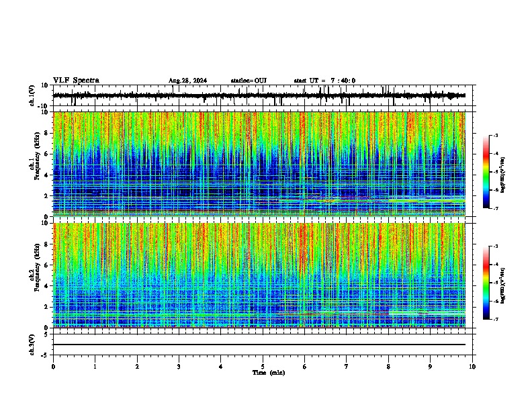This screenshot has width=532, height=411.
Task: Click time axis tick label "7"
Action: pyautogui.click(x=347, y=367)
